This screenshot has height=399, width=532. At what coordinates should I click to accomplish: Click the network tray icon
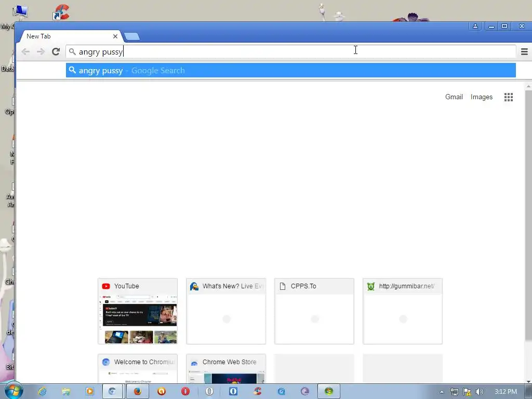(x=454, y=392)
